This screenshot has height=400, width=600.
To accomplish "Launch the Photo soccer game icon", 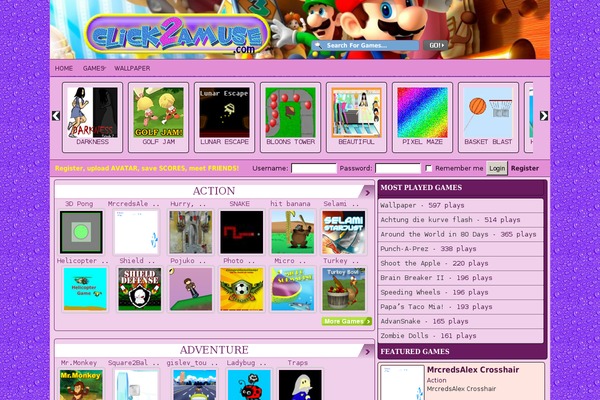I will tap(241, 289).
